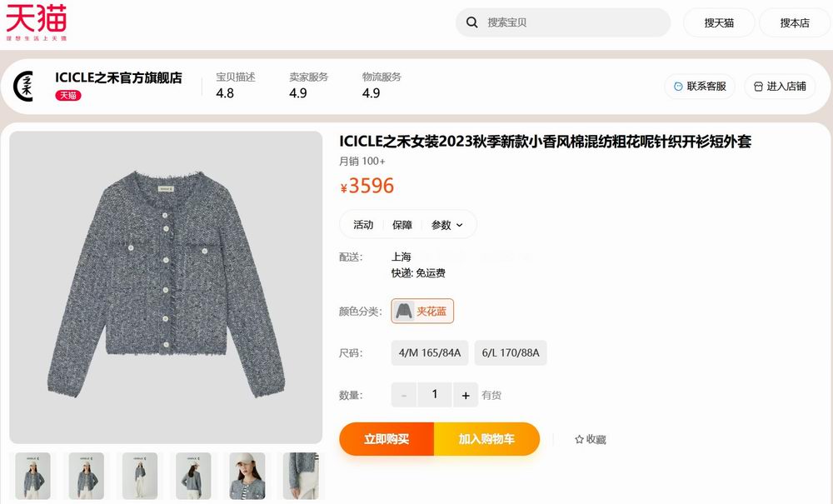
Task: Choose size 6/L 170/88A
Action: [x=510, y=352]
